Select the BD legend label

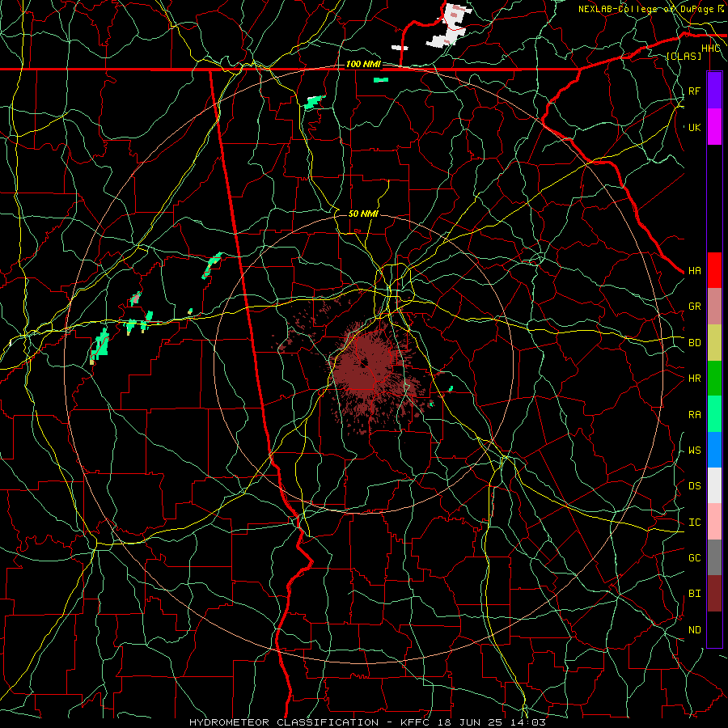[x=694, y=343]
